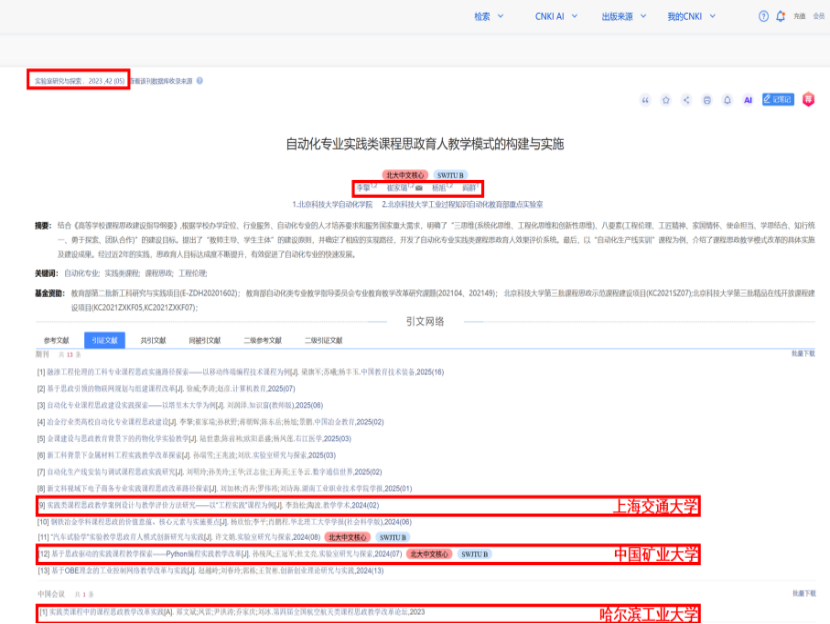Image resolution: width=830 pixels, height=624 pixels.
Task: Click the blue 记笔记 button
Action: 778,99
